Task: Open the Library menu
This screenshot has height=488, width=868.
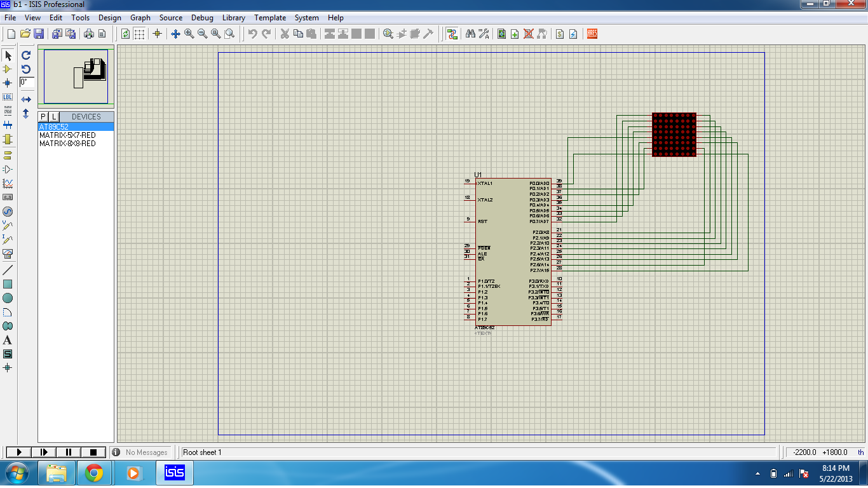Action: 234,18
